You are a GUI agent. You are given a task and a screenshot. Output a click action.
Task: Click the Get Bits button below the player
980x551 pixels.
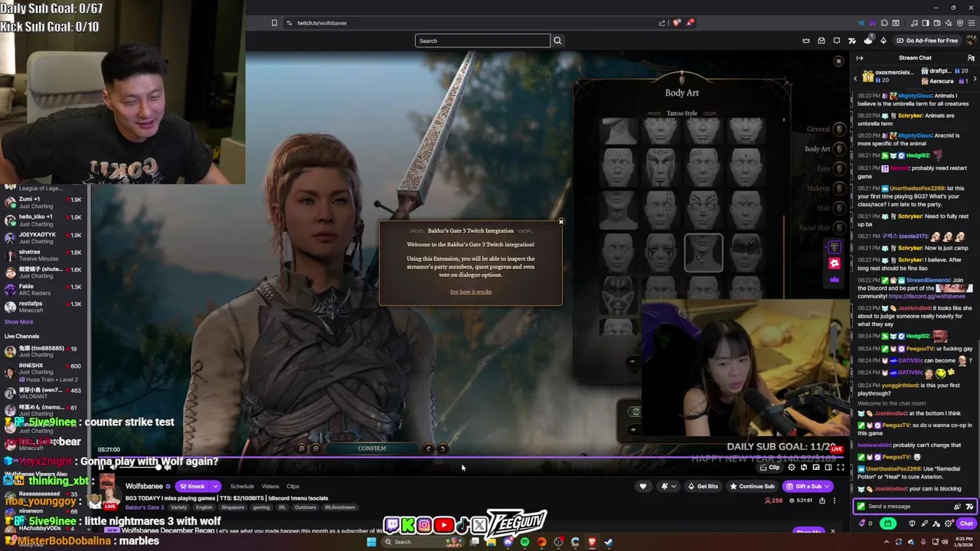click(x=702, y=487)
